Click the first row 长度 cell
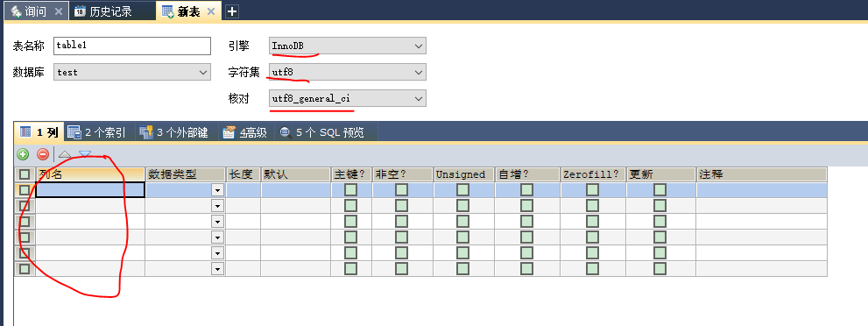The height and width of the screenshot is (326, 868). point(243,190)
